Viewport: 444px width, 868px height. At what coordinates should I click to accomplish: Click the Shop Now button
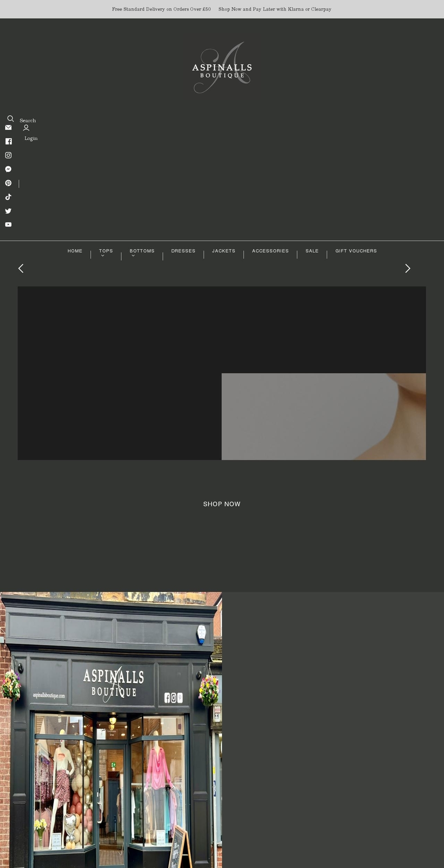pyautogui.click(x=222, y=504)
